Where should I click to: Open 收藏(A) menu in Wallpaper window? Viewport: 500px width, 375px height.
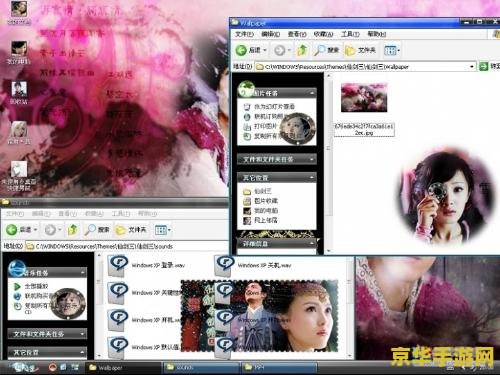coord(323,34)
